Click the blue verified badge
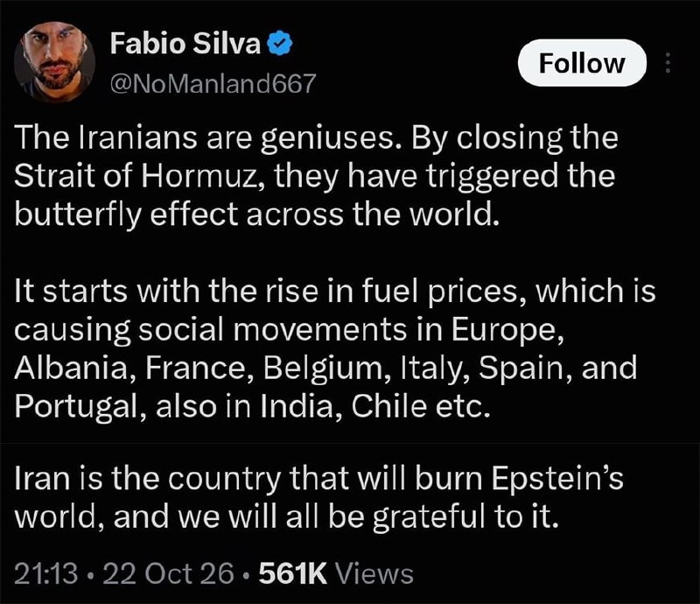Viewport: 700px width, 604px height. (279, 44)
